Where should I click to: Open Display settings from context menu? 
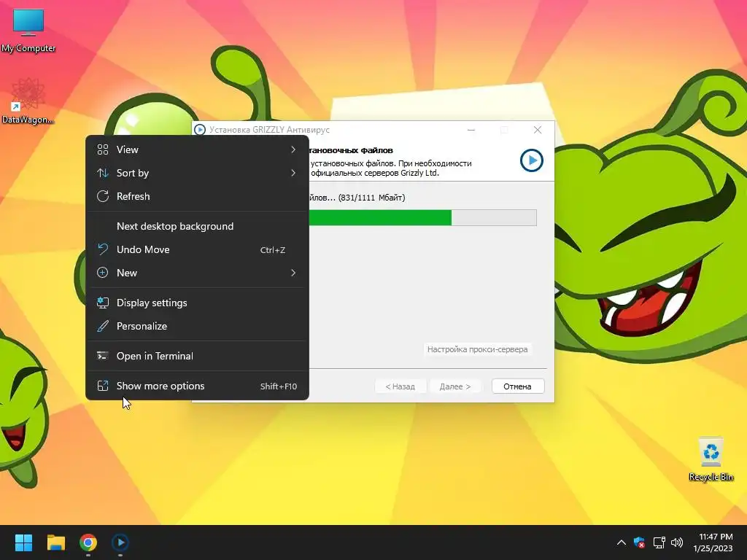coord(197,303)
